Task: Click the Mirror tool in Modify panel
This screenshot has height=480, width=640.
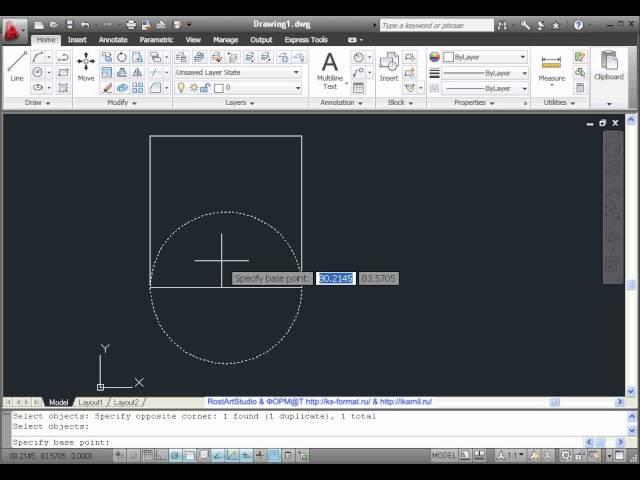Action: pos(138,73)
